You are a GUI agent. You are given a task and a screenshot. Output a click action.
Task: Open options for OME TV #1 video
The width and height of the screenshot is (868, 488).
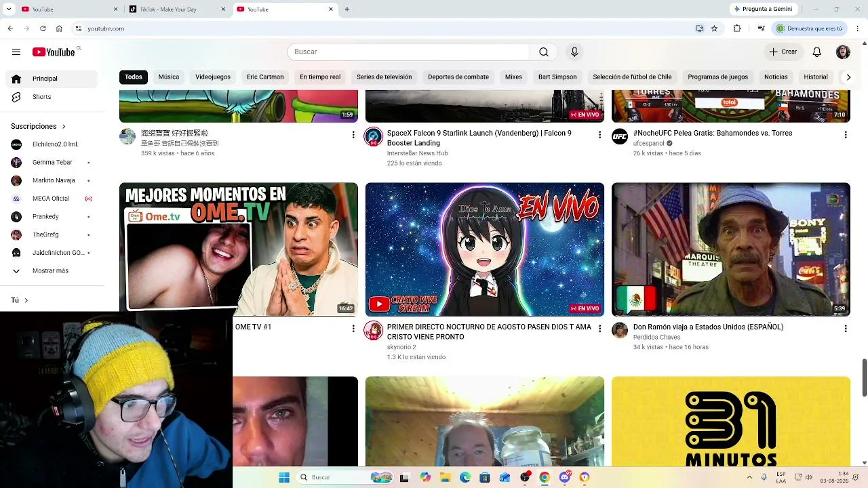(353, 329)
